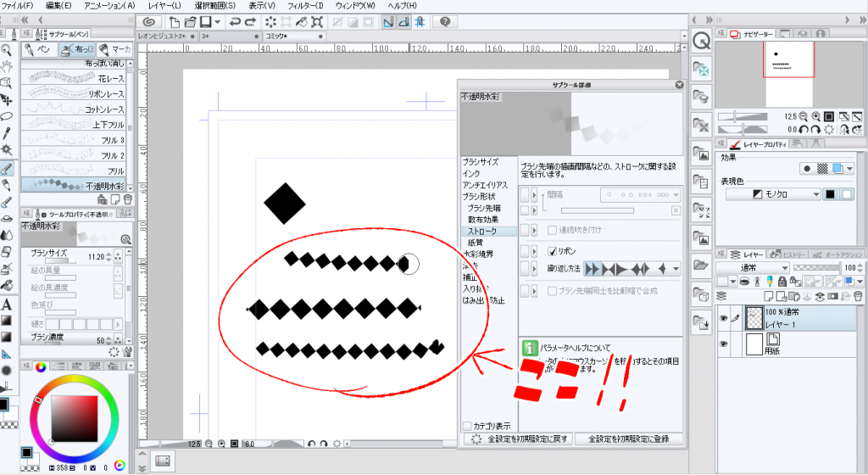Screen dimensions: 868x475
Task: Zoom in the navigator view
Action: pos(816,116)
